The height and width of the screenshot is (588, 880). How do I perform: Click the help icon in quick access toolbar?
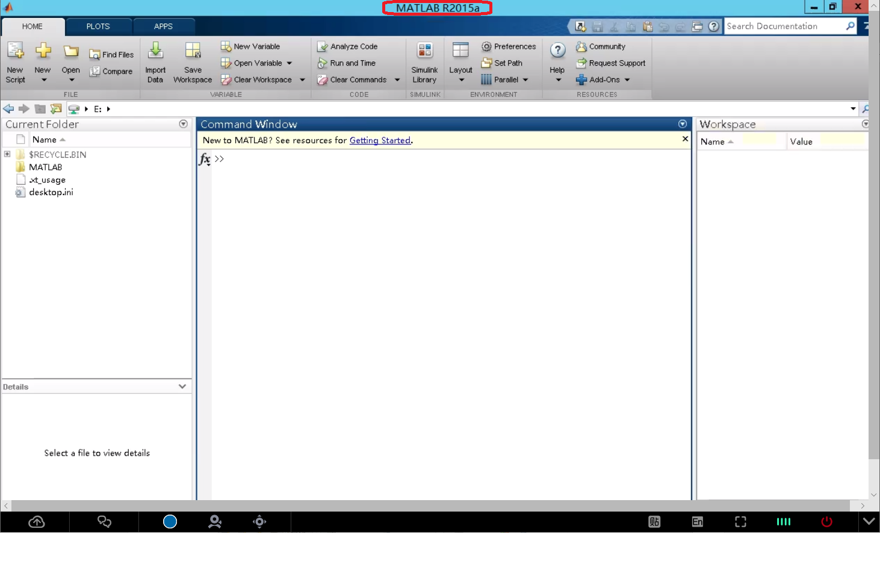(x=714, y=26)
